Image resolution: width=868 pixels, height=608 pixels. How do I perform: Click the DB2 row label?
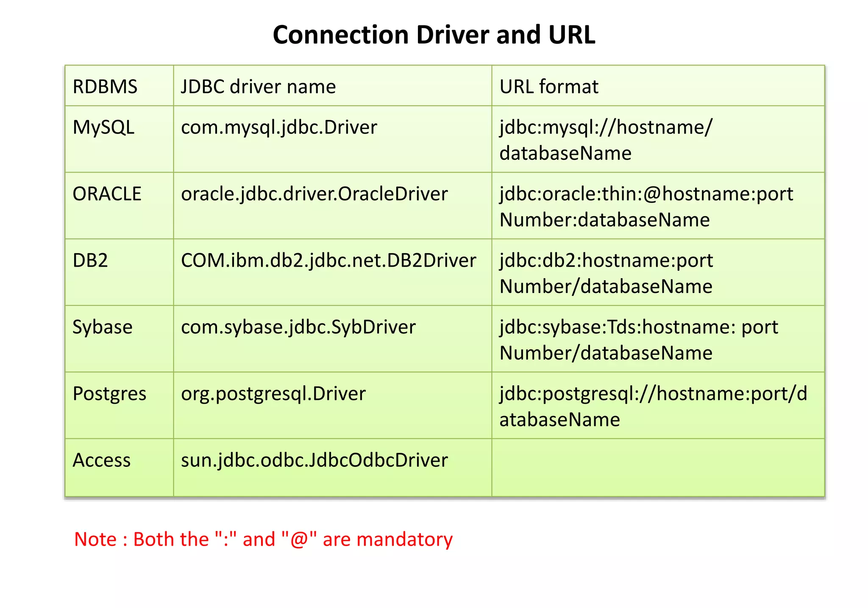pos(90,260)
